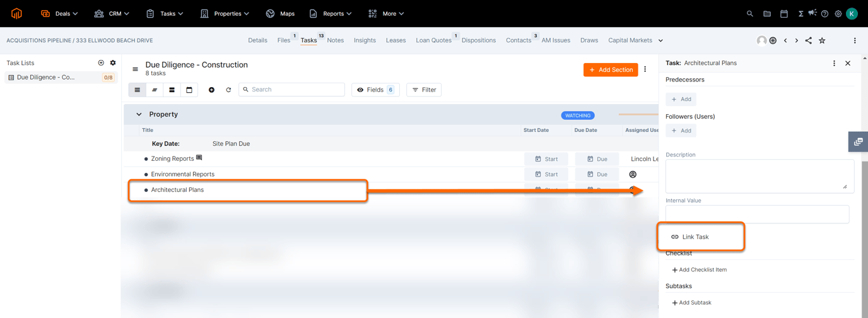
Task: Open the Zoning Reports comment icon
Action: pyautogui.click(x=199, y=158)
